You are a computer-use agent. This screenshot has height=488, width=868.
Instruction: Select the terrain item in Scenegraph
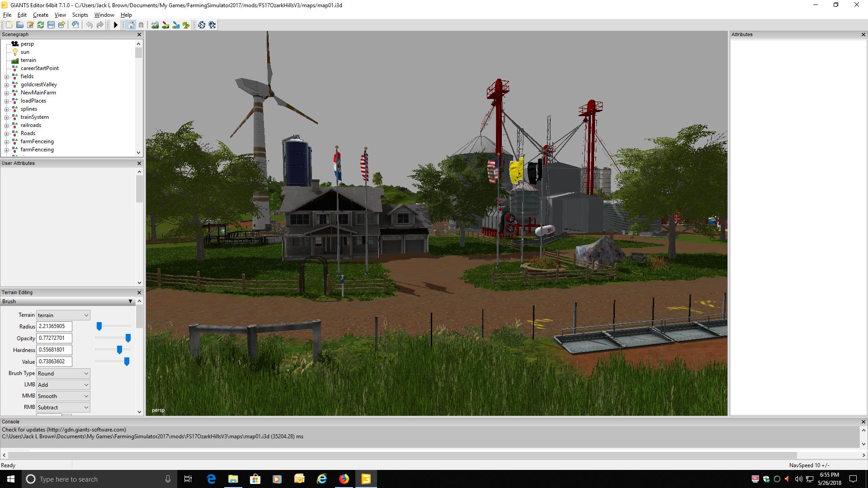tap(28, 60)
